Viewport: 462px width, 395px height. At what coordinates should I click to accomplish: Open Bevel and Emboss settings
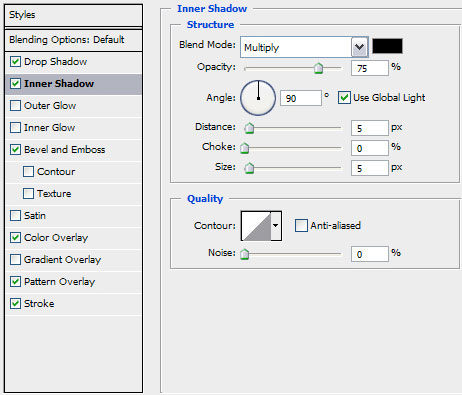point(73,150)
